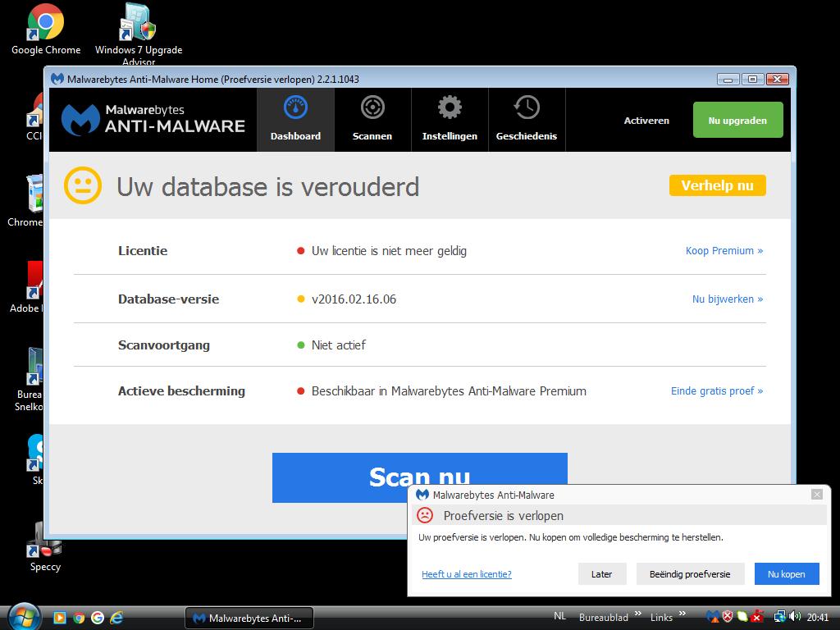Image resolution: width=840 pixels, height=630 pixels.
Task: Click the green Nu upgraden button
Action: pyautogui.click(x=737, y=120)
